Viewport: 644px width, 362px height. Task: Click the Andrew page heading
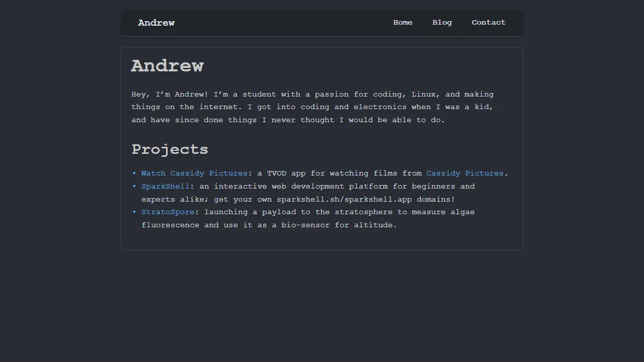pos(167,65)
